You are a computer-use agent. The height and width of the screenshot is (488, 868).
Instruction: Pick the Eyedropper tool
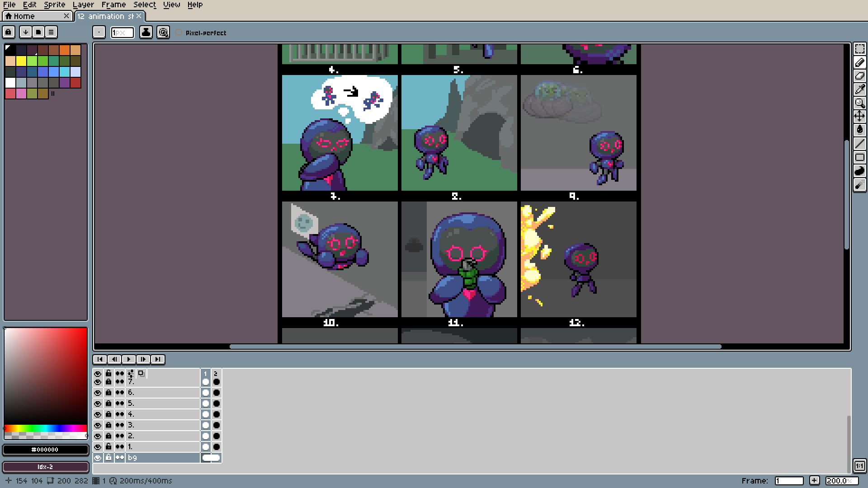(859, 89)
